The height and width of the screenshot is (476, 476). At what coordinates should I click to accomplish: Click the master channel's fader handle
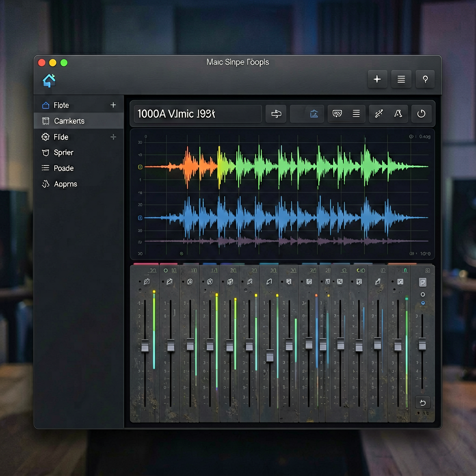click(x=422, y=344)
